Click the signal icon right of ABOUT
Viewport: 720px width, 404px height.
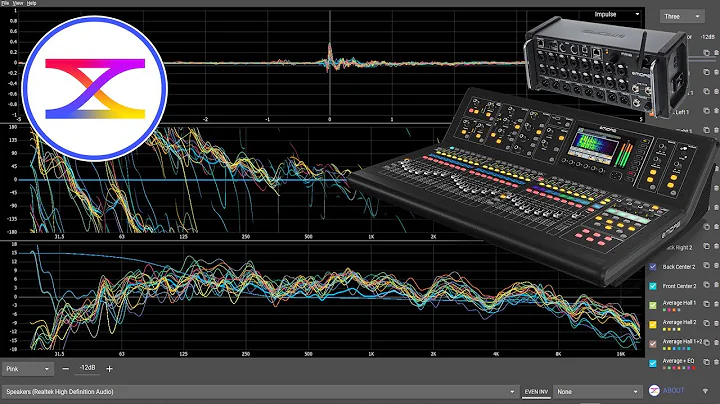click(705, 391)
